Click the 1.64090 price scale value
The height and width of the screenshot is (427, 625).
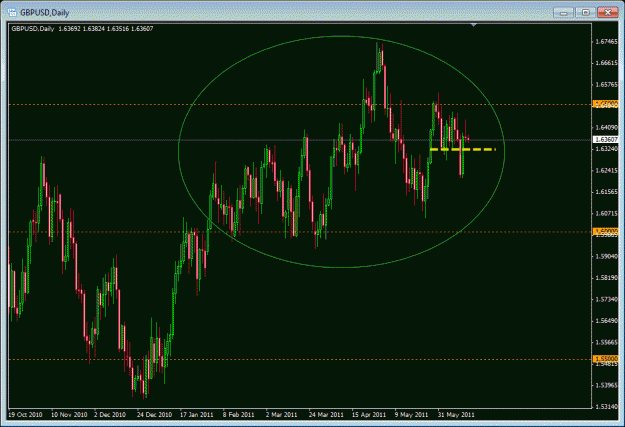(x=606, y=128)
